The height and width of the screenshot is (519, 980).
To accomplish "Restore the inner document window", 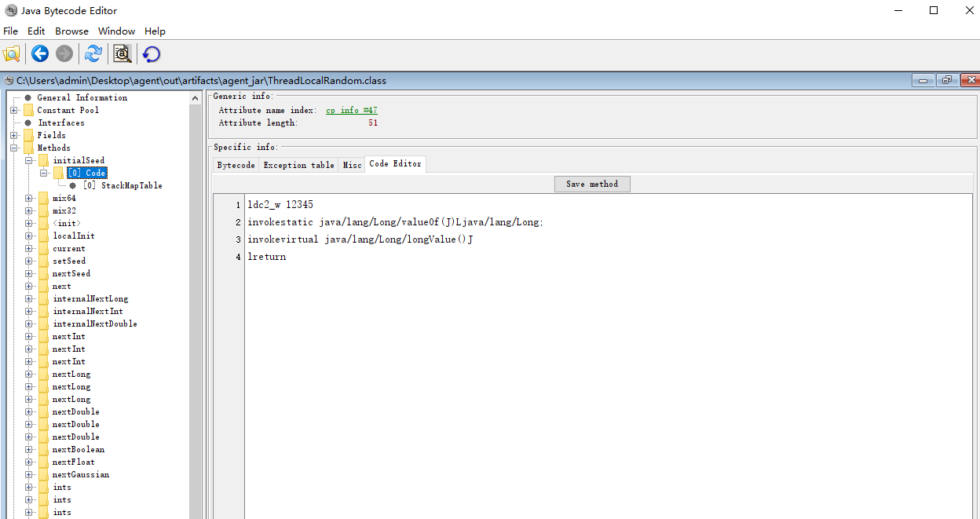I will click(x=946, y=80).
